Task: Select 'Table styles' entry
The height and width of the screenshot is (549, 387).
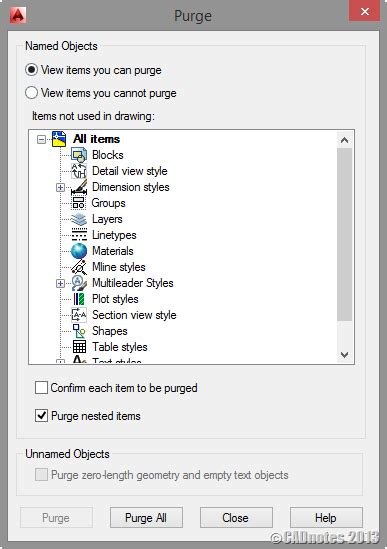Action: pos(119,347)
